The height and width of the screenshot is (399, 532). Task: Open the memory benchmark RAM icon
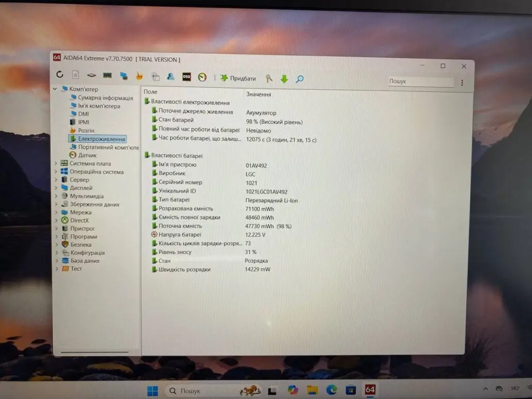107,75
